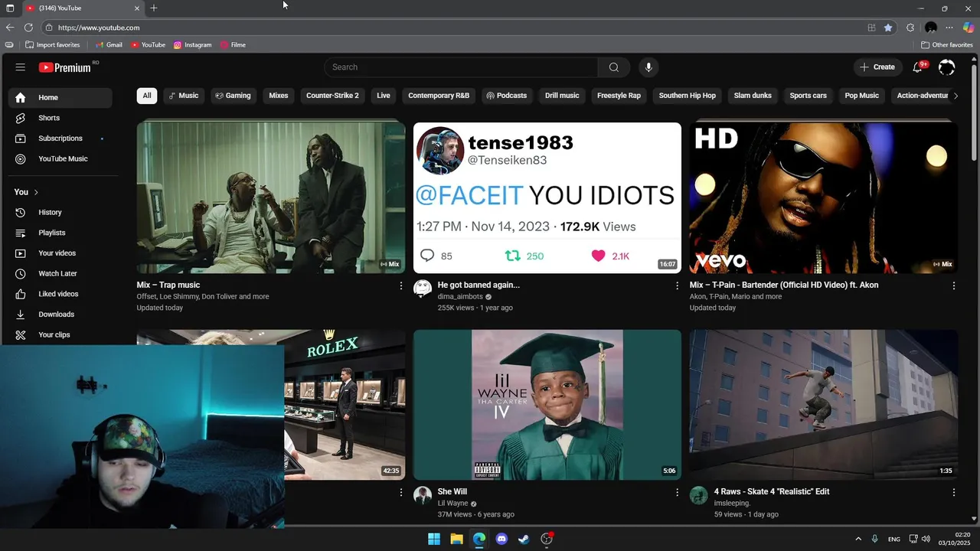980x551 pixels.
Task: Select the Podcasts filter chip
Action: click(x=507, y=96)
